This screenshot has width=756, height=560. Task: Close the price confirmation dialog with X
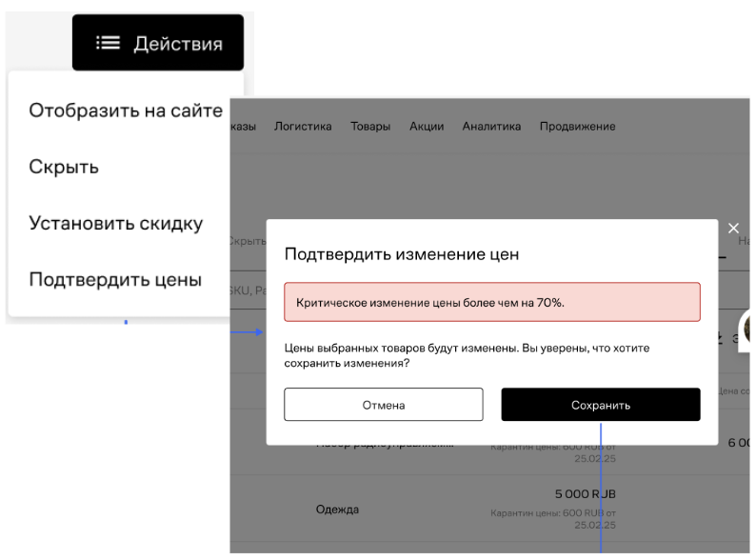click(x=733, y=229)
